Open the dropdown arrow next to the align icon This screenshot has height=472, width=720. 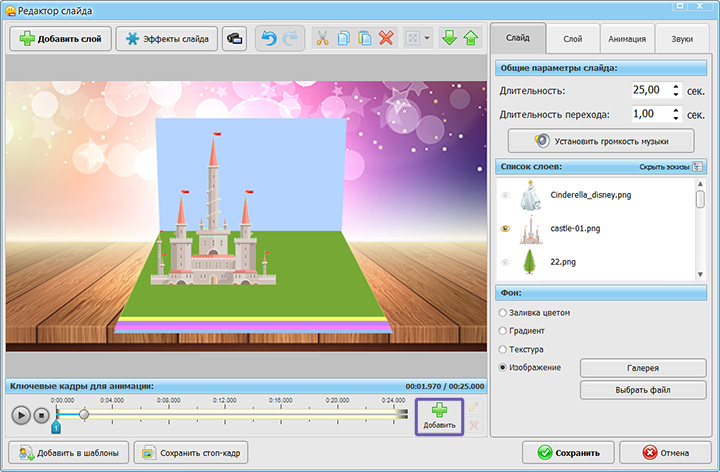(x=427, y=38)
